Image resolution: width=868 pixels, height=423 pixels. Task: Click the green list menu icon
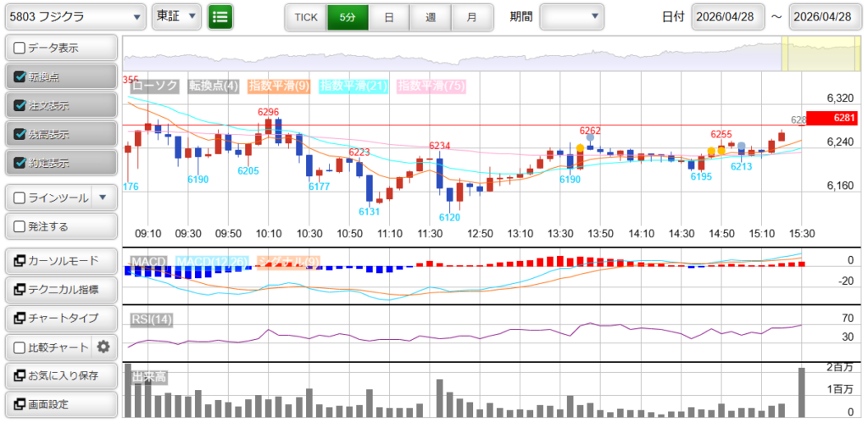(220, 16)
